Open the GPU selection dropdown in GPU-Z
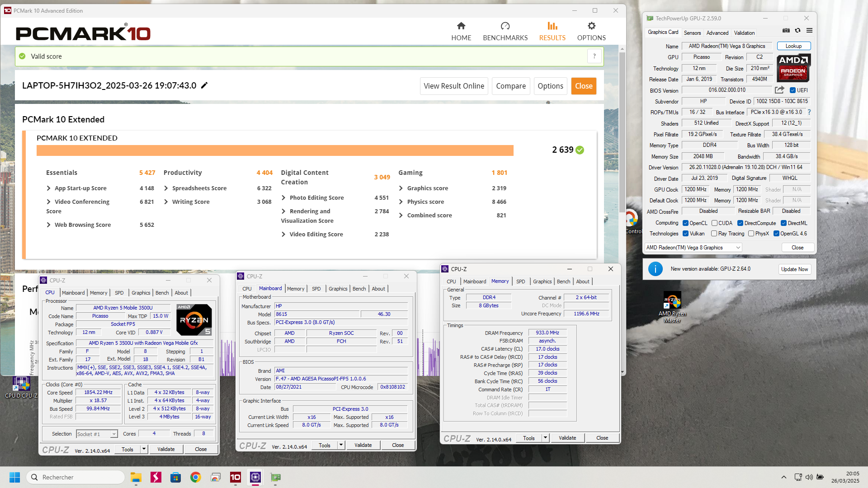The image size is (868, 488). (693, 248)
